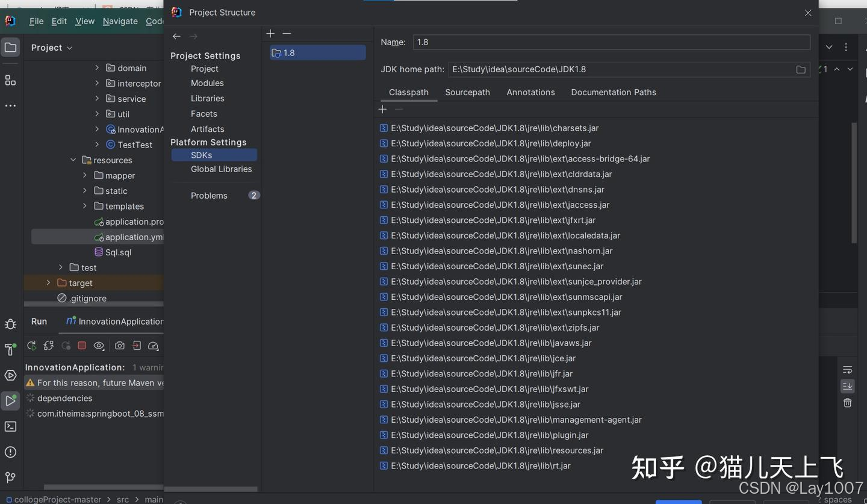Take a thread dump with camera icon
Image resolution: width=867 pixels, height=504 pixels.
click(120, 346)
